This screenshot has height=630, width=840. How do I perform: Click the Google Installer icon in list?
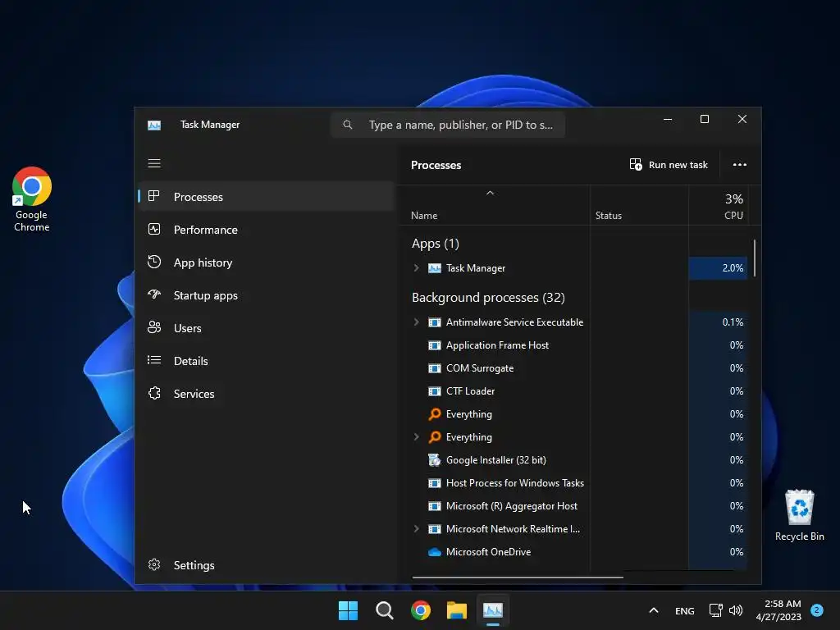[x=435, y=460]
